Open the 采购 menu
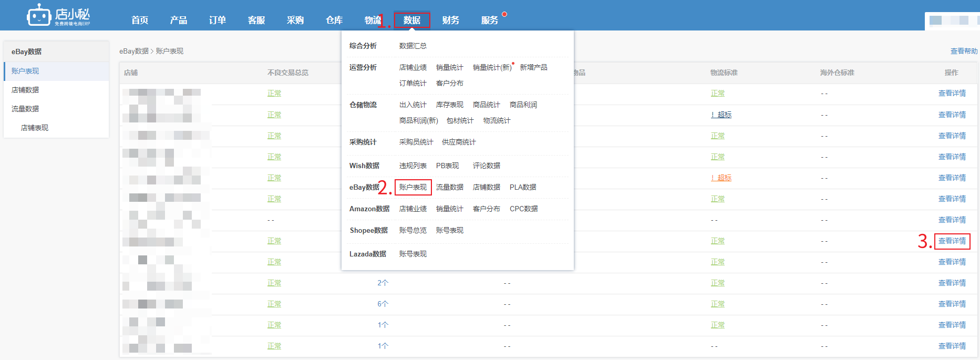This screenshot has width=980, height=360. coord(295,20)
